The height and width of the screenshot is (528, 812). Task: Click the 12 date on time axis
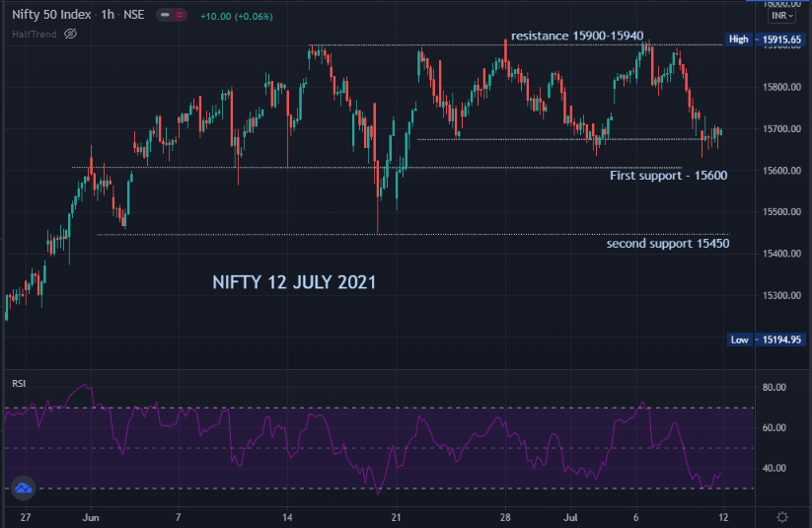point(723,517)
